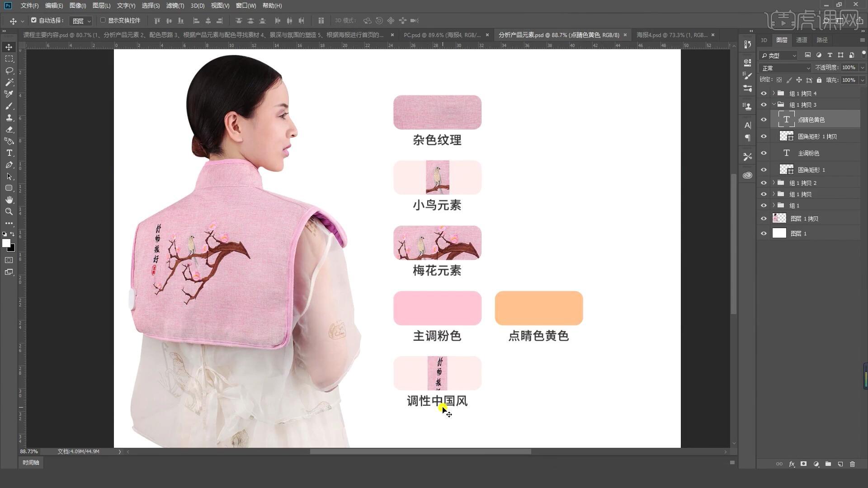Screen dimensions: 868x488
Task: Open the Auto-Select 图层 dropdown
Action: (x=81, y=21)
